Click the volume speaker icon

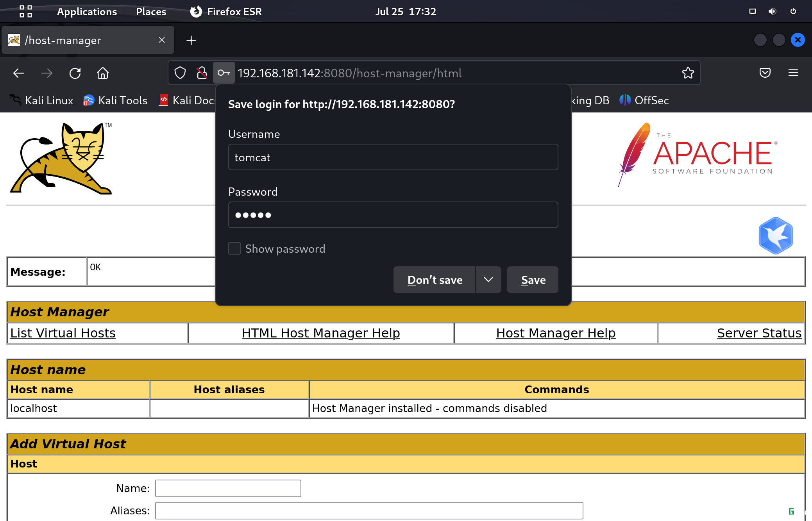(773, 11)
